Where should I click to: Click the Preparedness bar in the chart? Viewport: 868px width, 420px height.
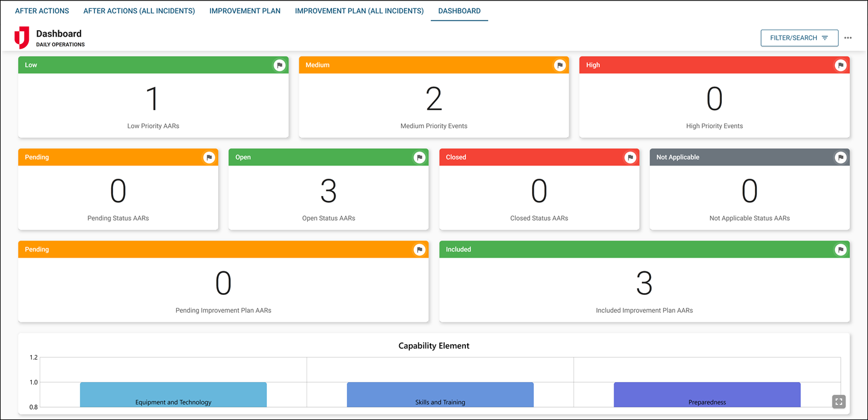(707, 394)
